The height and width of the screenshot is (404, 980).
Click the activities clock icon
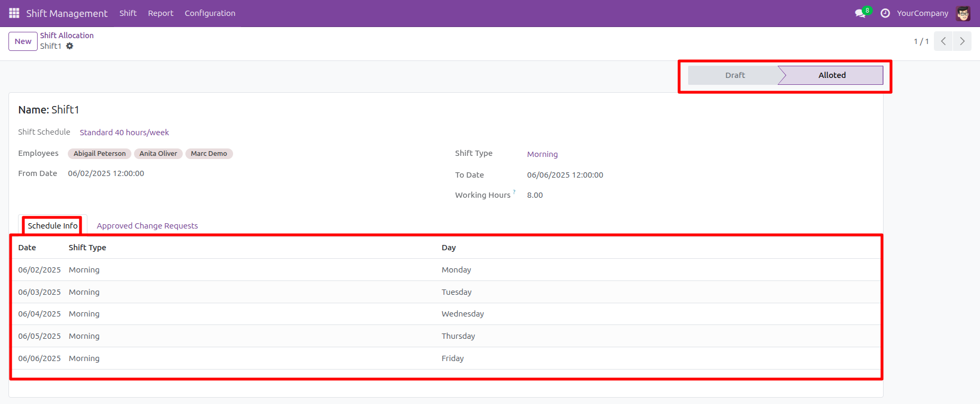point(885,13)
